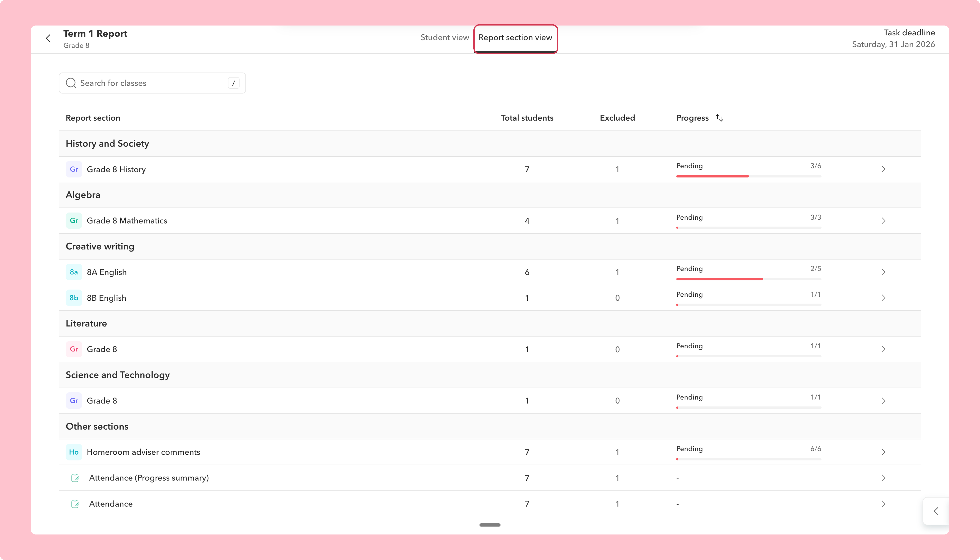Click the Task deadline label
The height and width of the screenshot is (560, 980).
coord(909,33)
